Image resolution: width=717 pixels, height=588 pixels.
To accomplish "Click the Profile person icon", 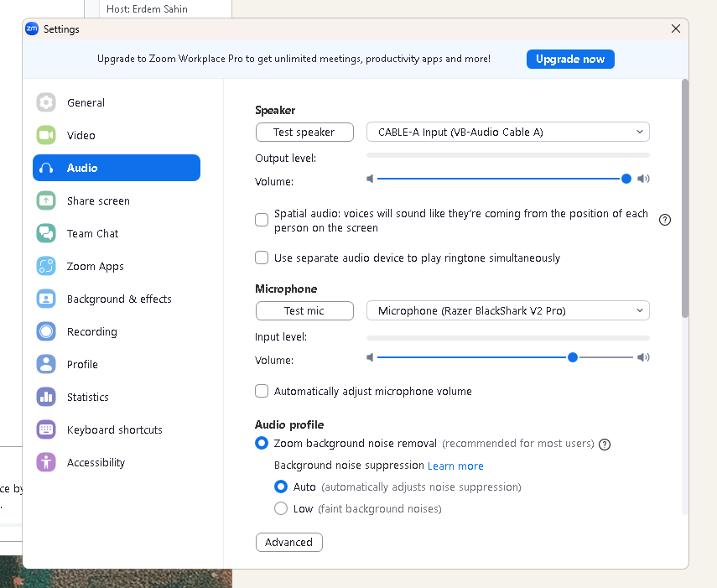I will click(x=46, y=364).
